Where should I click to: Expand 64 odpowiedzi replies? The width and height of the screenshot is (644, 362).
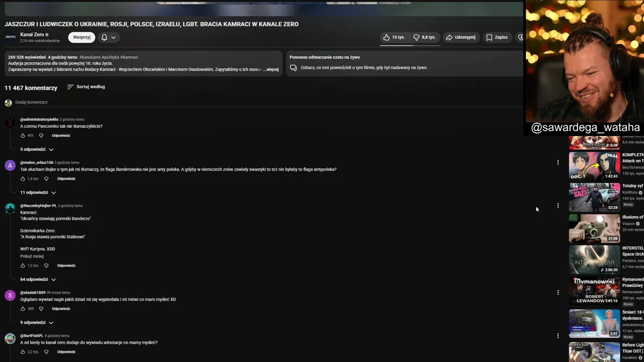tap(38, 280)
